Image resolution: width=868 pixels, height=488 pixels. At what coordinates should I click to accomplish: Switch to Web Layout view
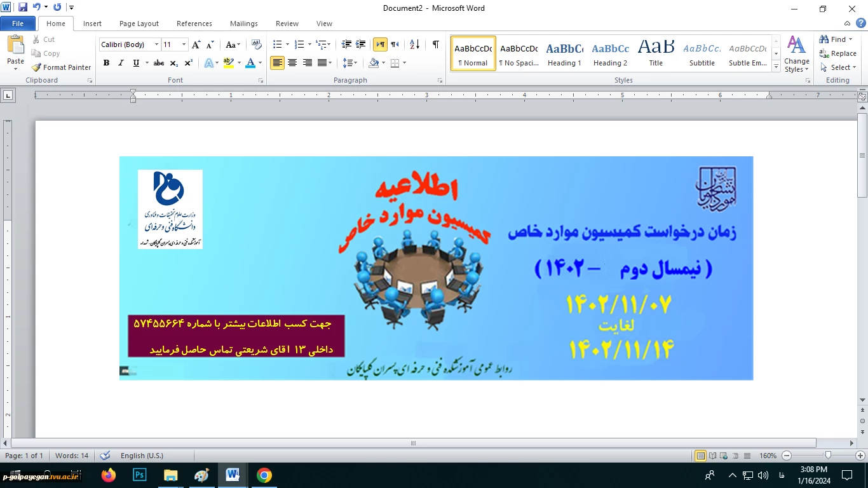pos(724,456)
